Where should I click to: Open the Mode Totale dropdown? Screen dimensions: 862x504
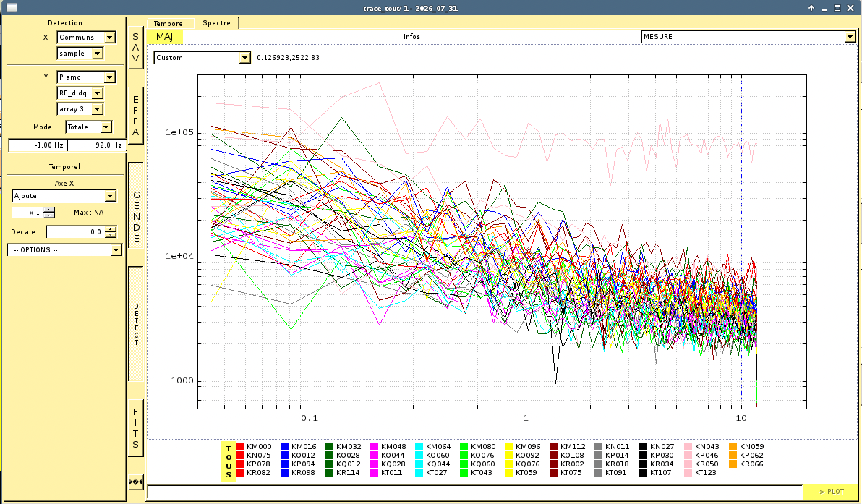point(88,127)
